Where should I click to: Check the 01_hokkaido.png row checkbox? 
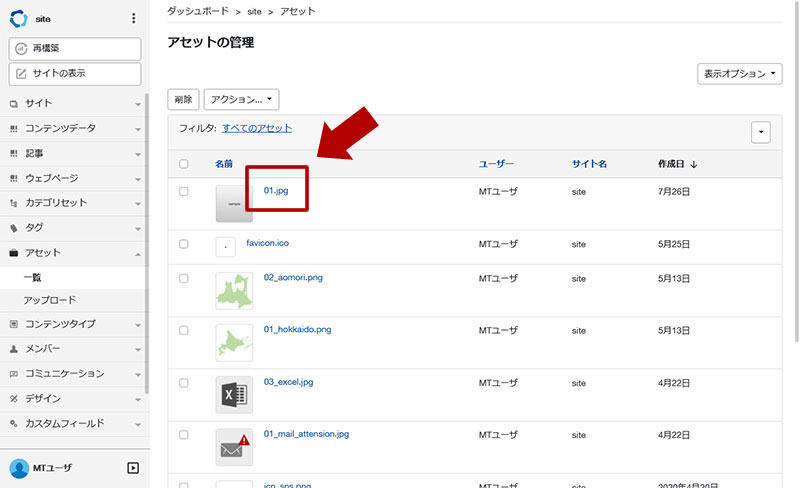184,330
